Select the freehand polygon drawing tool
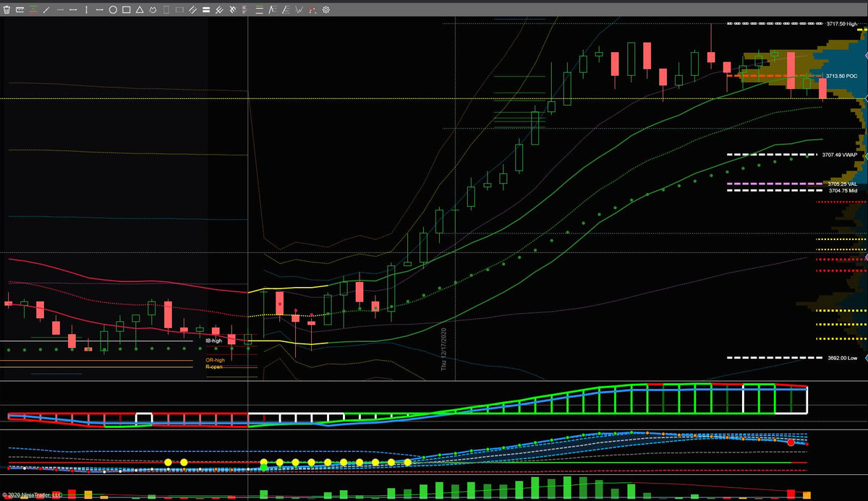 click(153, 10)
